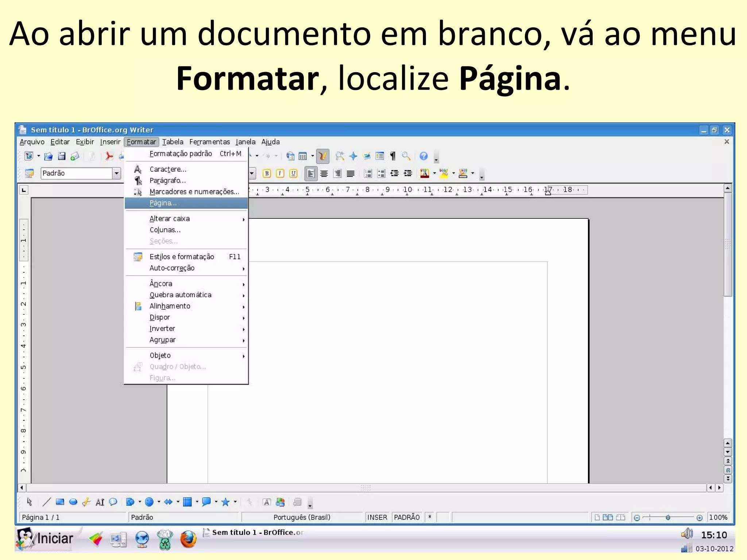Image resolution: width=747 pixels, height=560 pixels.
Task: Click the Iniciar start button
Action: coord(45,538)
